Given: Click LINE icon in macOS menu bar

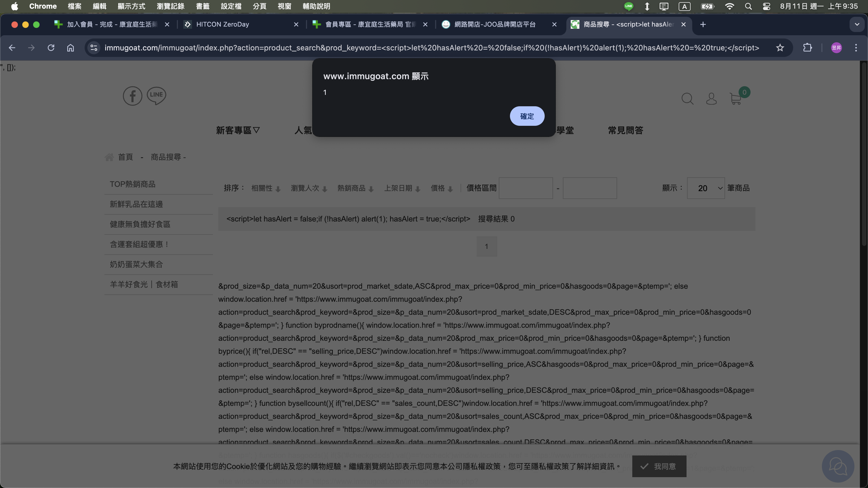Looking at the screenshot, I should pos(628,6).
